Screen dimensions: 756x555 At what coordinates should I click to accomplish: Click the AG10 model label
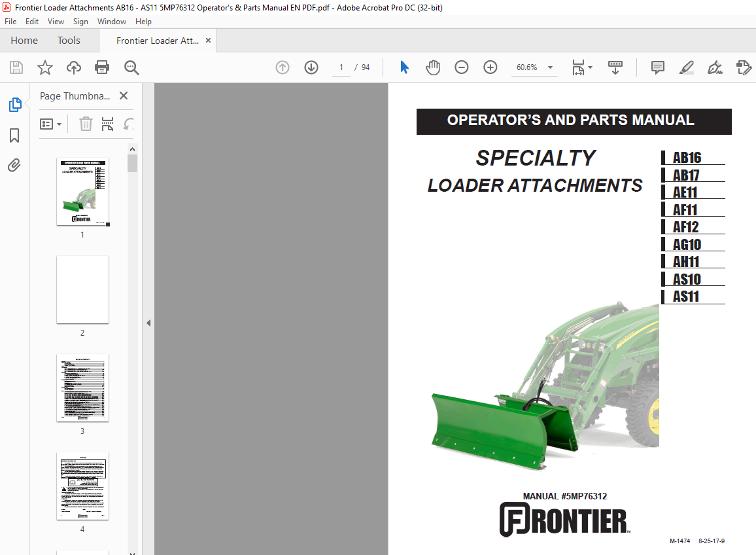pos(687,245)
